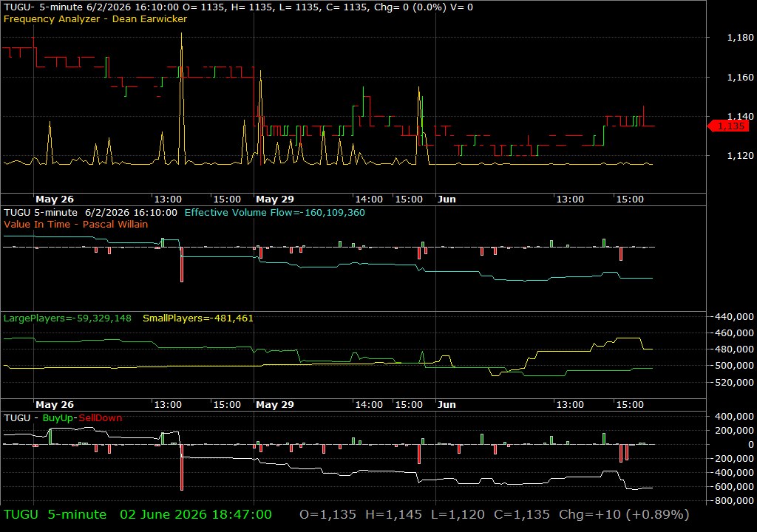Click 'May 26' on the lower time axis
The height and width of the screenshot is (532, 757).
(55, 405)
